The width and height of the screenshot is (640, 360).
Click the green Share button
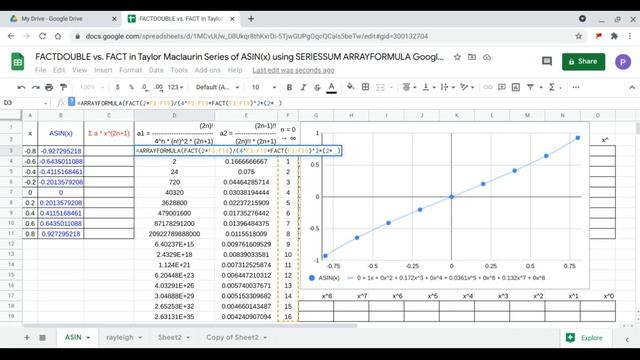[x=583, y=62]
